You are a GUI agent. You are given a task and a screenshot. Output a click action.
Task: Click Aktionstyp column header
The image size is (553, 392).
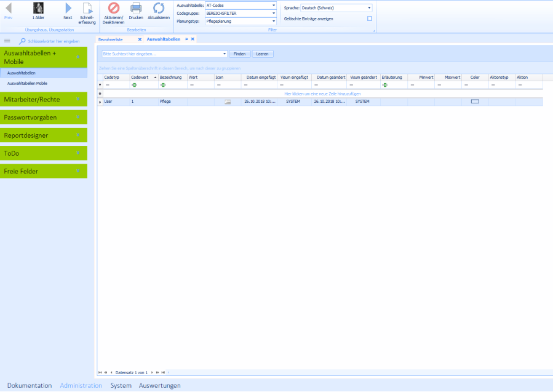pos(501,78)
